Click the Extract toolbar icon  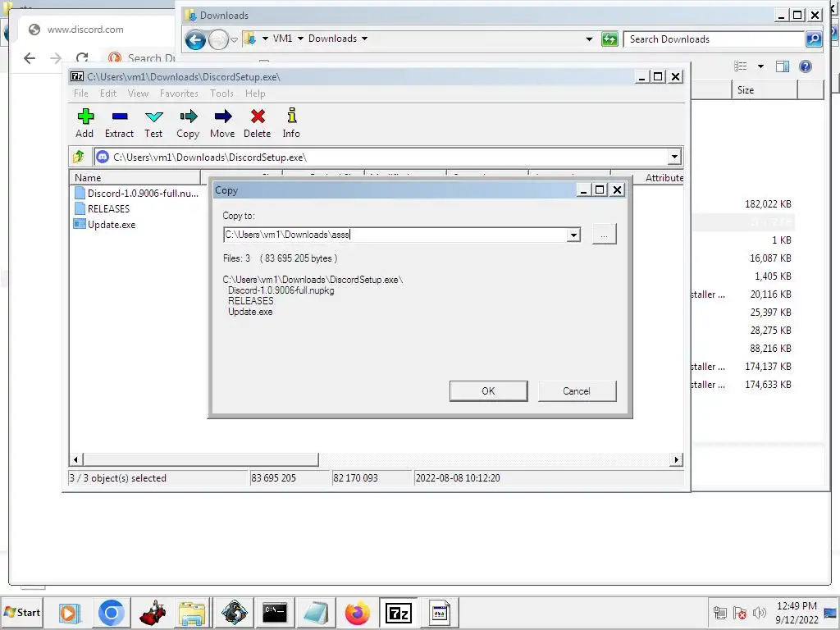[x=119, y=123]
